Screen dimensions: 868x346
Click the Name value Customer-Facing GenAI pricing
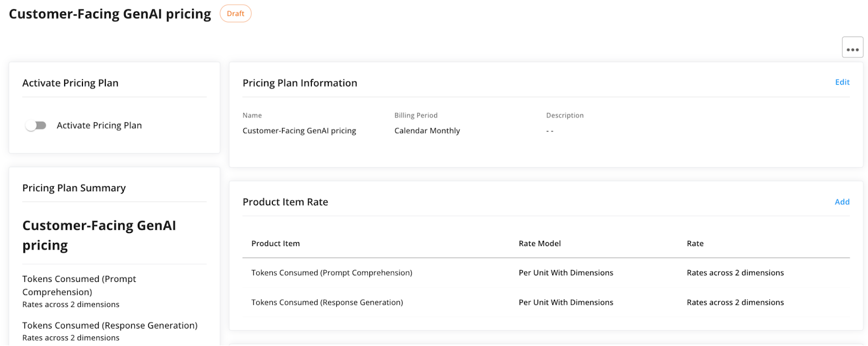pyautogui.click(x=299, y=131)
